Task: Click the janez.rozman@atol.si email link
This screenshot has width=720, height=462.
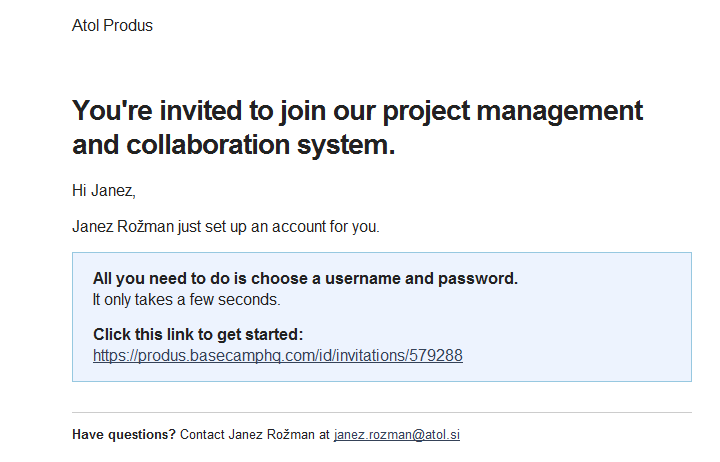Action: pyautogui.click(x=396, y=435)
